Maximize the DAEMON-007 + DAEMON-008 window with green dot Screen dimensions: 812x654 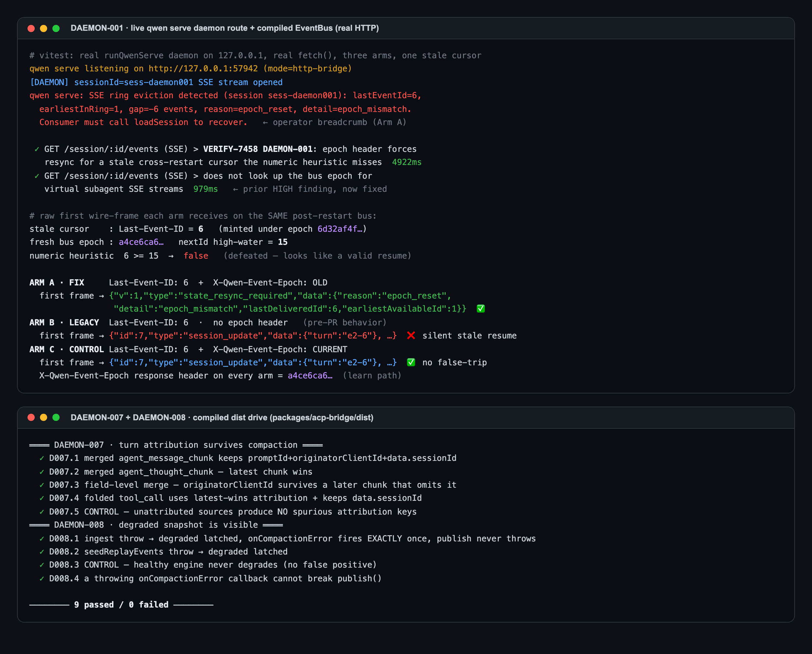tap(56, 417)
